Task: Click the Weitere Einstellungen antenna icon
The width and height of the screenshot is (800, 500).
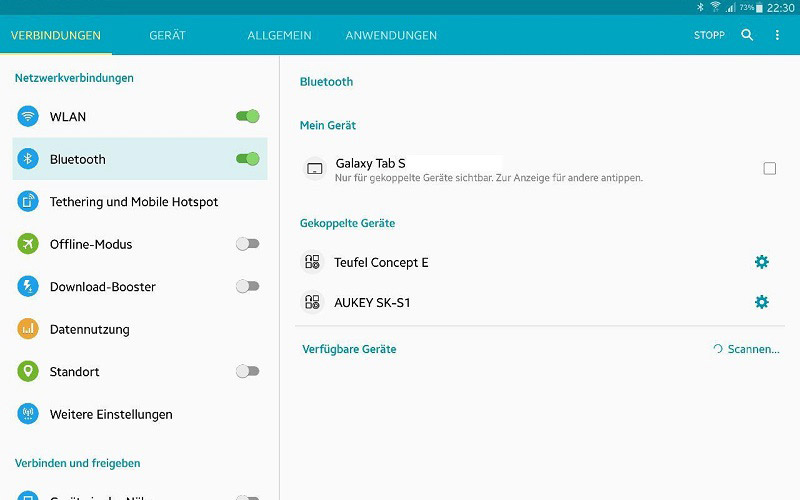Action: point(28,414)
